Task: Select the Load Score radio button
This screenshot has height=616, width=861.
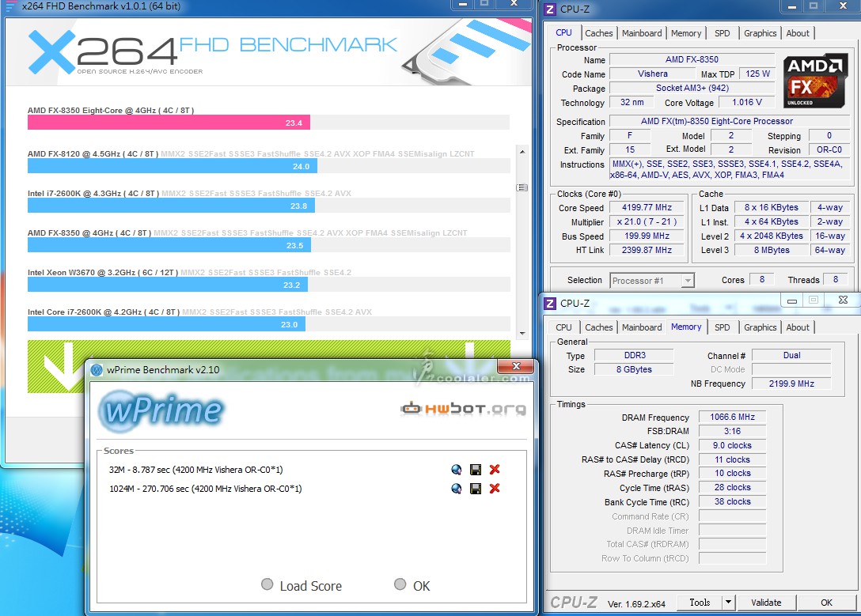Action: click(x=267, y=585)
